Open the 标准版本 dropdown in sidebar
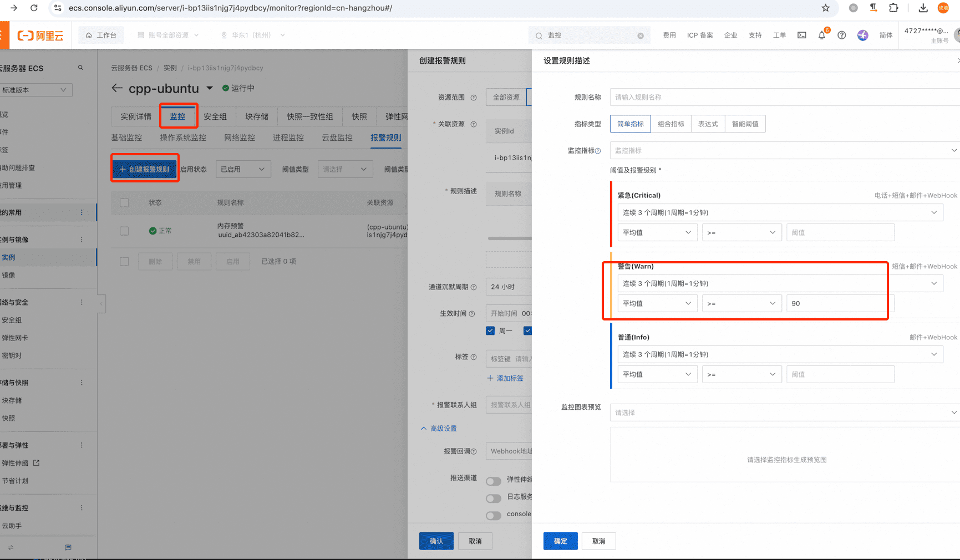The height and width of the screenshot is (560, 960). [x=35, y=90]
